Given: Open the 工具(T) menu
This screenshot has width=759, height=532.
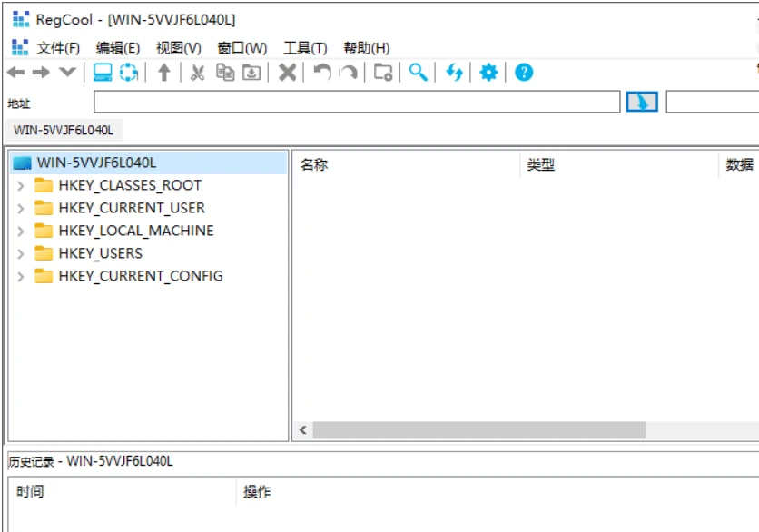Looking at the screenshot, I should pyautogui.click(x=305, y=48).
